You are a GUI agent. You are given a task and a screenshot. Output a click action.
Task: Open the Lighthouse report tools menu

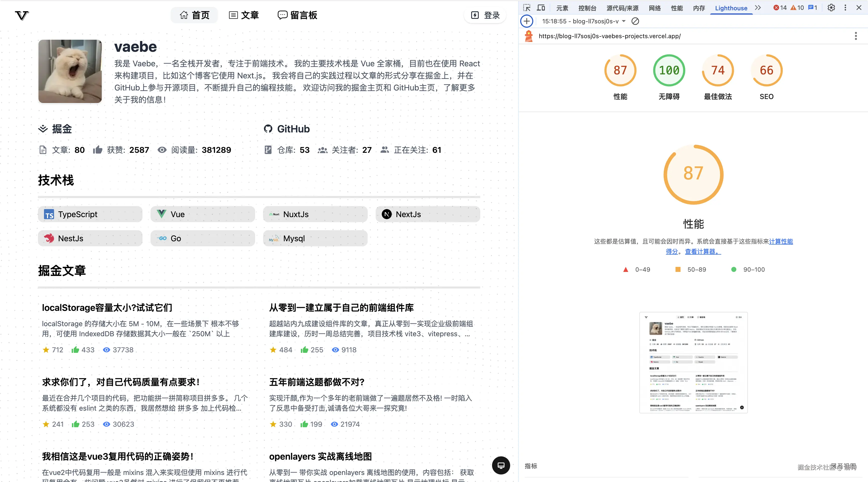856,36
